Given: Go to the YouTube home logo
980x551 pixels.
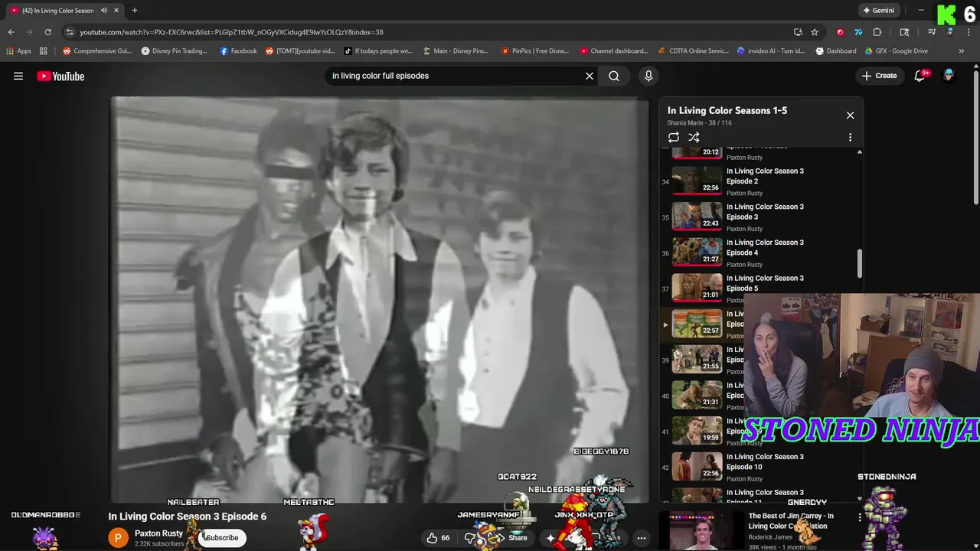Looking at the screenshot, I should 60,76.
